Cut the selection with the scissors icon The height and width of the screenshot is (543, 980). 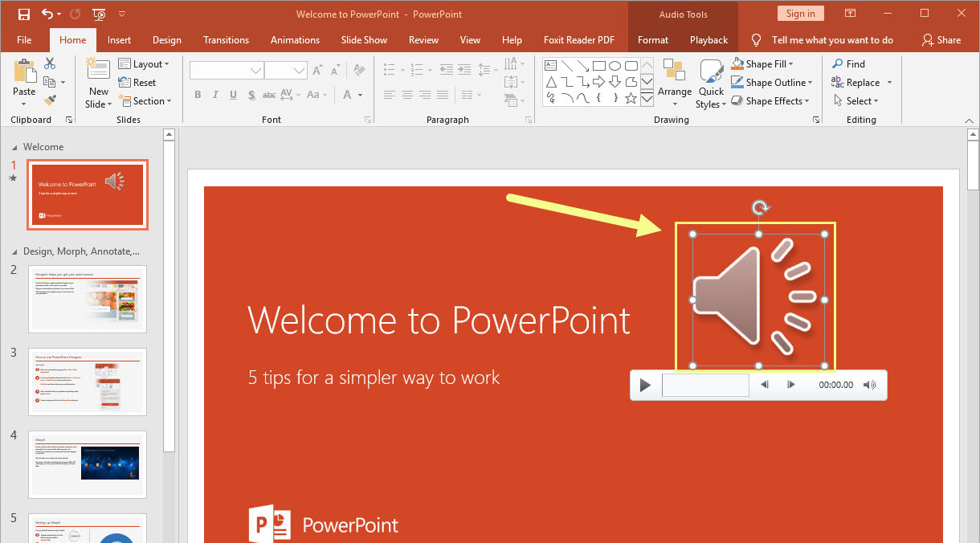(50, 63)
